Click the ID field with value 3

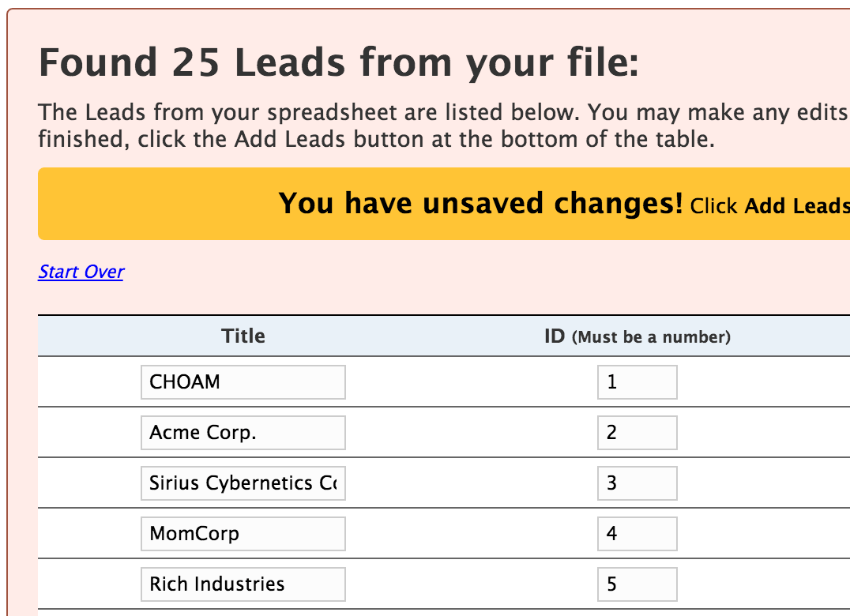coord(637,483)
